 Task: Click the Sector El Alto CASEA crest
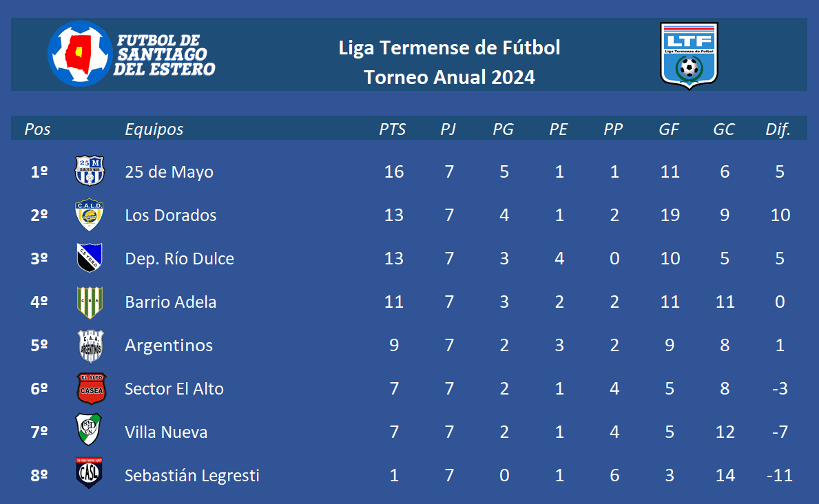pos(92,388)
